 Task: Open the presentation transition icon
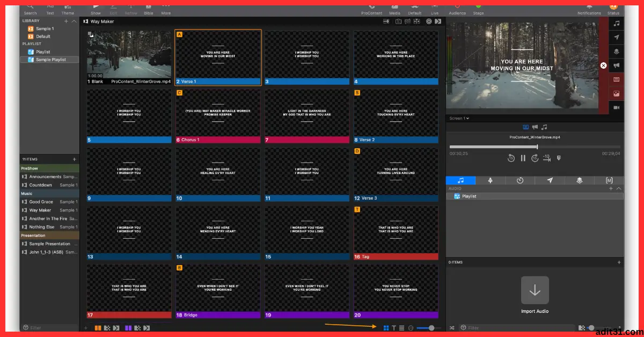coord(438,21)
